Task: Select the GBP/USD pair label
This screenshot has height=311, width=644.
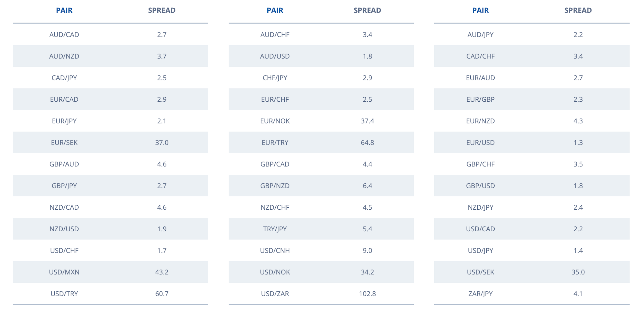Action: pyautogui.click(x=480, y=186)
